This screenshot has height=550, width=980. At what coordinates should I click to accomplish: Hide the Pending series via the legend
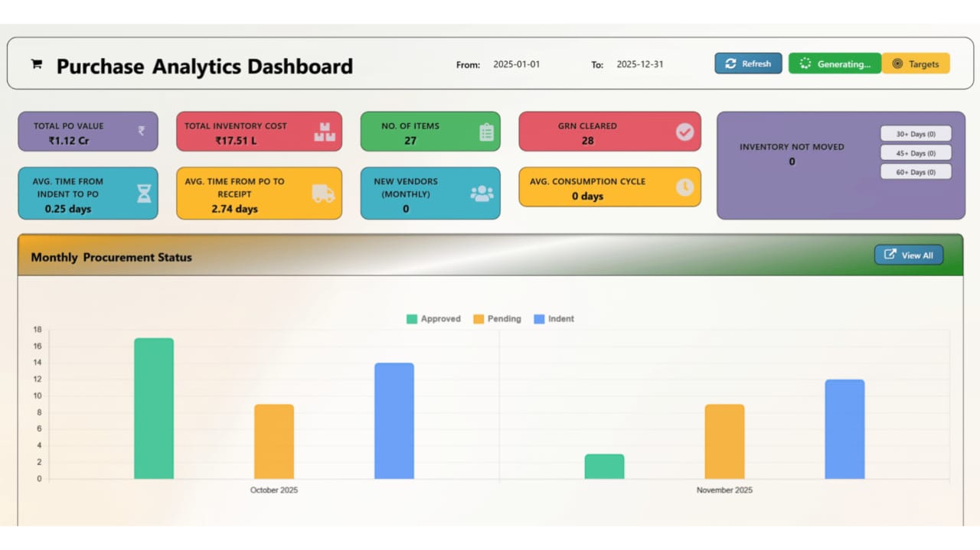[x=498, y=319]
